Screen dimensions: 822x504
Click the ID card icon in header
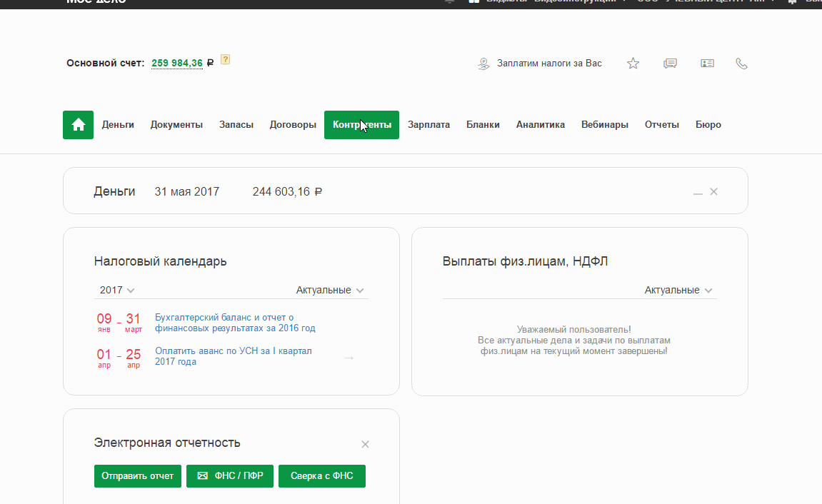point(707,64)
